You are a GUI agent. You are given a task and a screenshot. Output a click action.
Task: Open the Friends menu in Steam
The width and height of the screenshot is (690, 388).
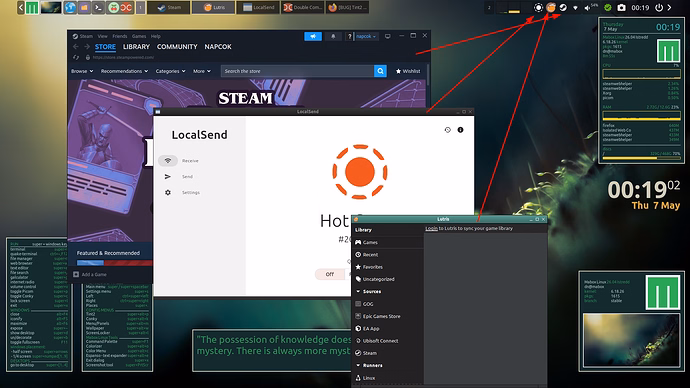[x=120, y=37]
